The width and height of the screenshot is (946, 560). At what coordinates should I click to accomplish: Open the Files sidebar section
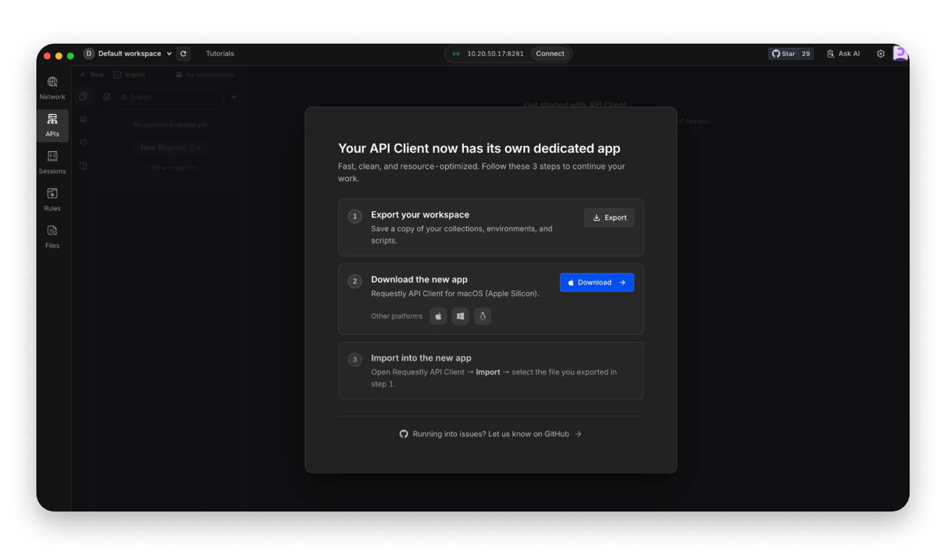click(x=52, y=237)
